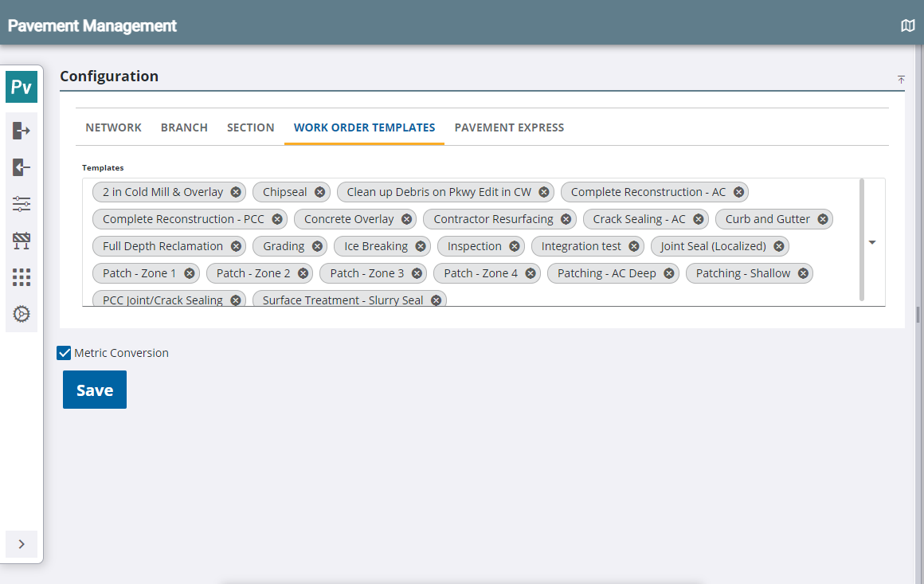Open the Pavement Express tab

pyautogui.click(x=509, y=127)
